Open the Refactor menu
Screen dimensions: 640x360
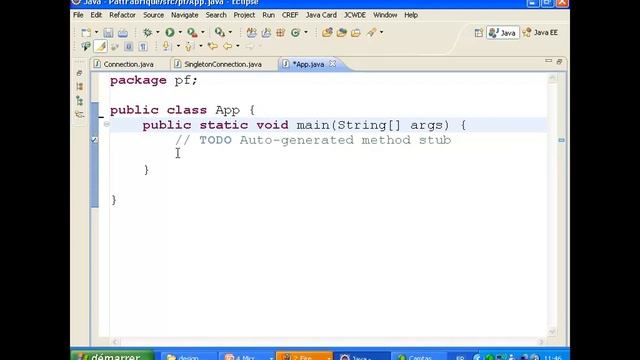pos(122,15)
